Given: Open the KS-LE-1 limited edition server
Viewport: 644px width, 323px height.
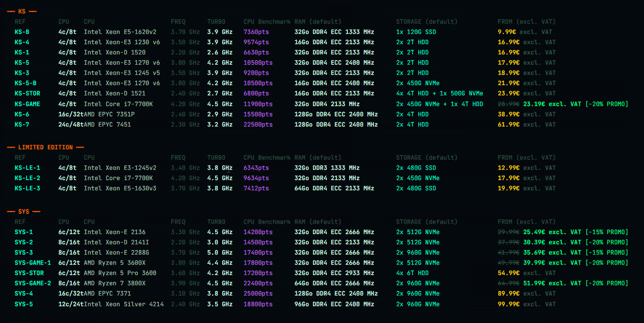Looking at the screenshot, I should (x=27, y=168).
